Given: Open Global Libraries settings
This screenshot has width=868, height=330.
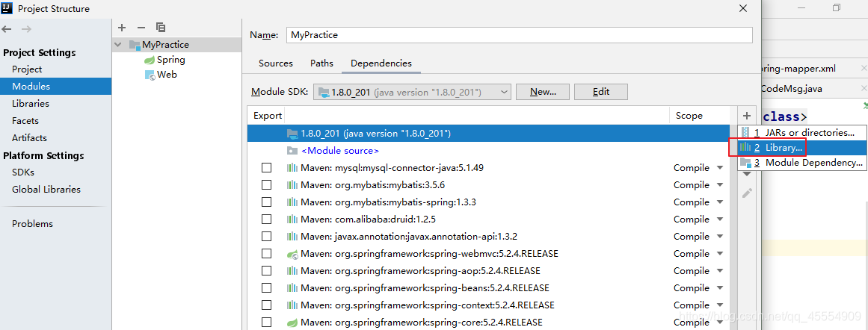Looking at the screenshot, I should (x=46, y=189).
